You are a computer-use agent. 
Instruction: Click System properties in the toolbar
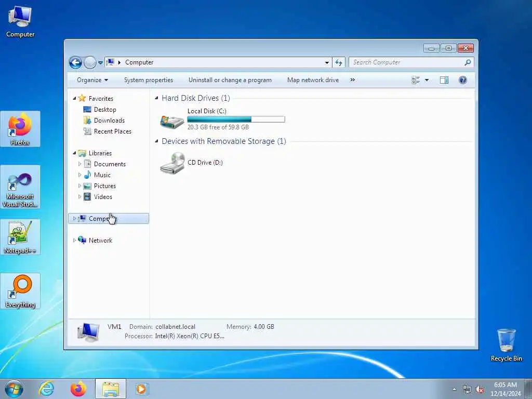pos(148,80)
